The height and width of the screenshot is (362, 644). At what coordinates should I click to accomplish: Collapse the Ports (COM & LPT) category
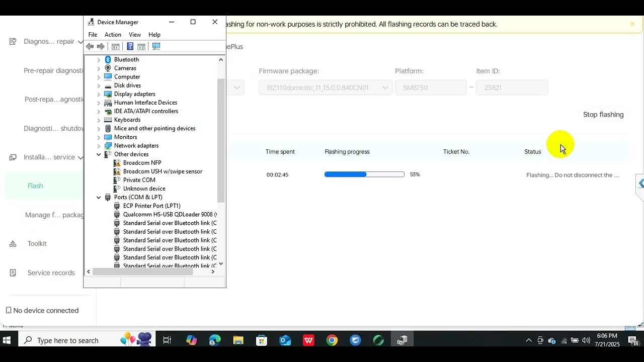point(99,197)
